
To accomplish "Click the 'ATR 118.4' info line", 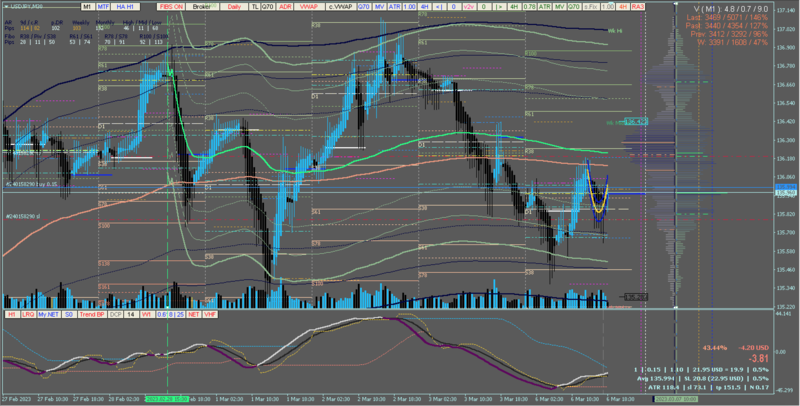I will tap(709, 388).
